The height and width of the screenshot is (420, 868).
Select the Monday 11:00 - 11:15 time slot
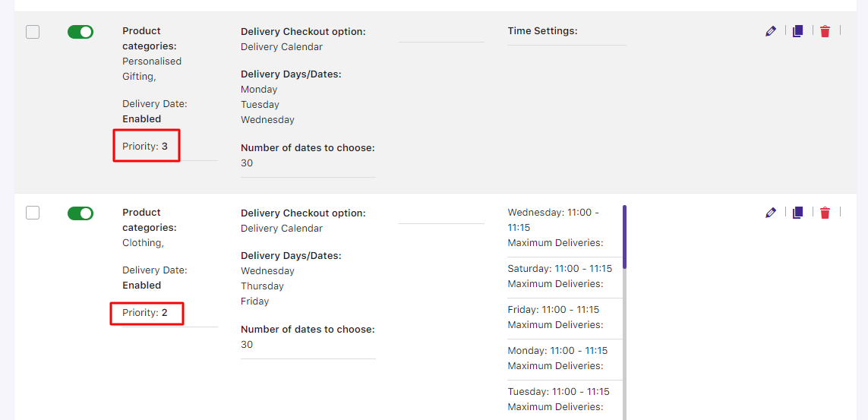(557, 351)
